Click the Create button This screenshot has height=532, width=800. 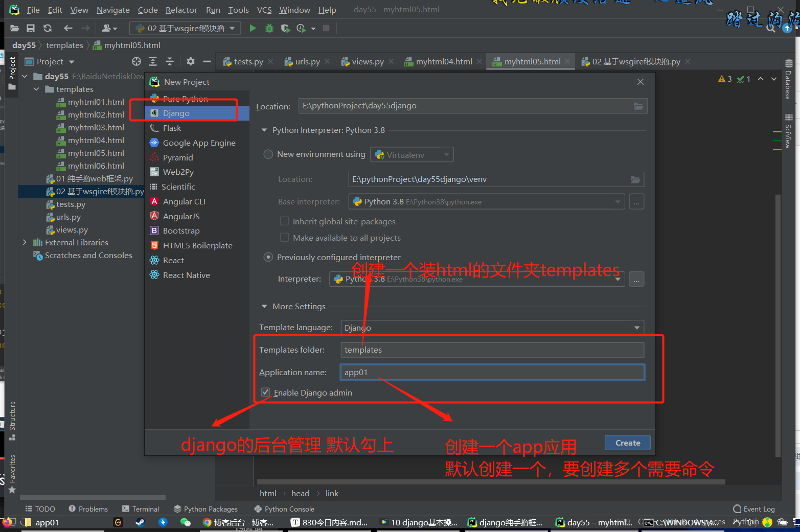pos(628,443)
